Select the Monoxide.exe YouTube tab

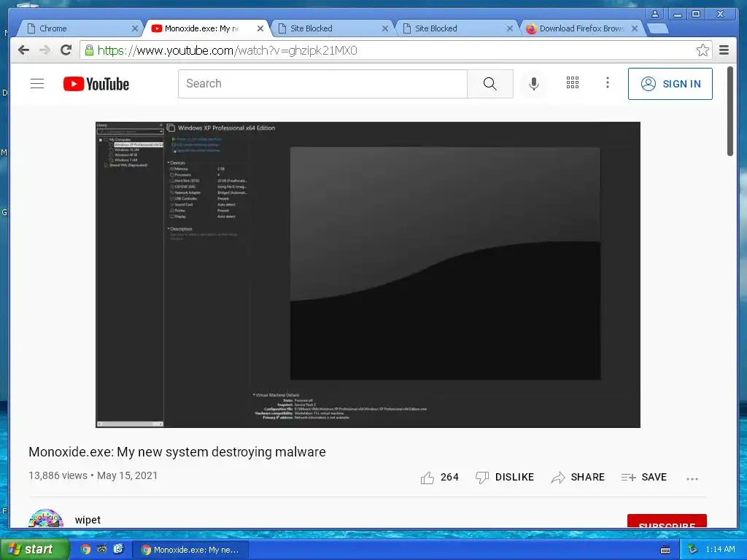pyautogui.click(x=206, y=28)
